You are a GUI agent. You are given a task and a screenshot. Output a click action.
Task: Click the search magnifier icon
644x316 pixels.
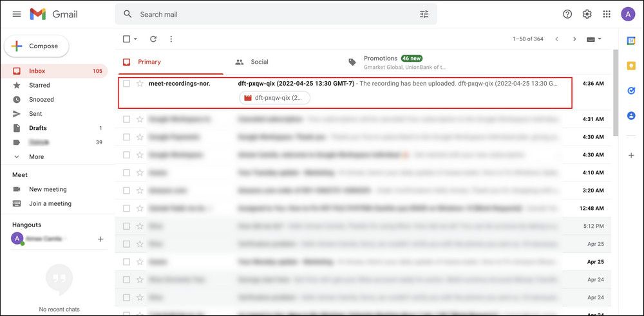click(x=128, y=14)
